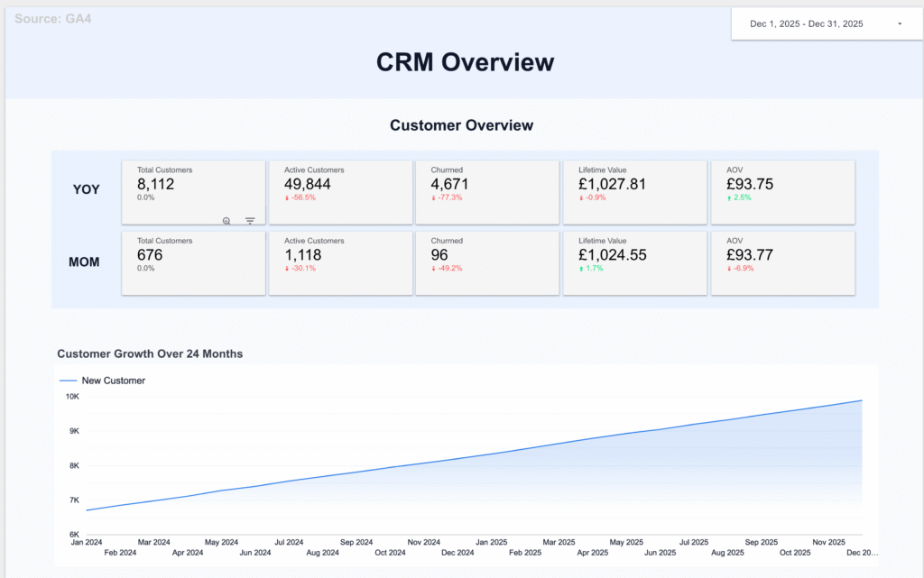Click the Source: GA4 label
Viewport: 924px width, 578px height.
coord(53,19)
